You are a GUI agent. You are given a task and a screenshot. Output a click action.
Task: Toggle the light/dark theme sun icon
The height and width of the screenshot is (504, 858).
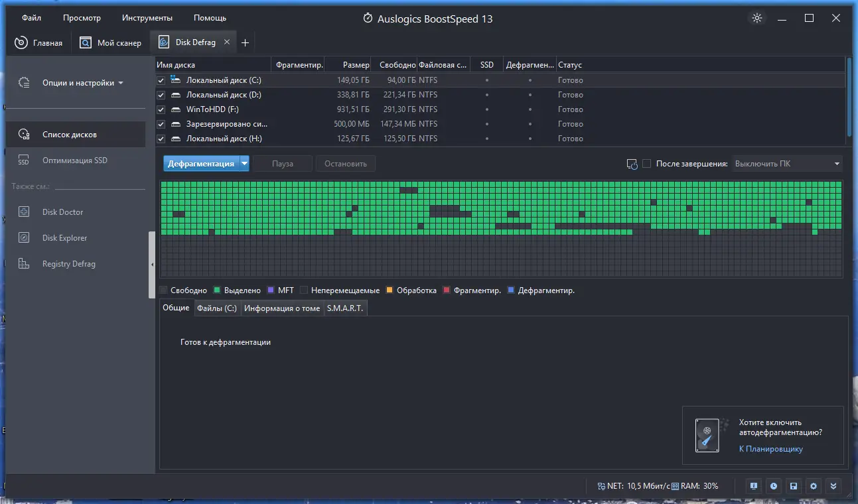tap(756, 18)
